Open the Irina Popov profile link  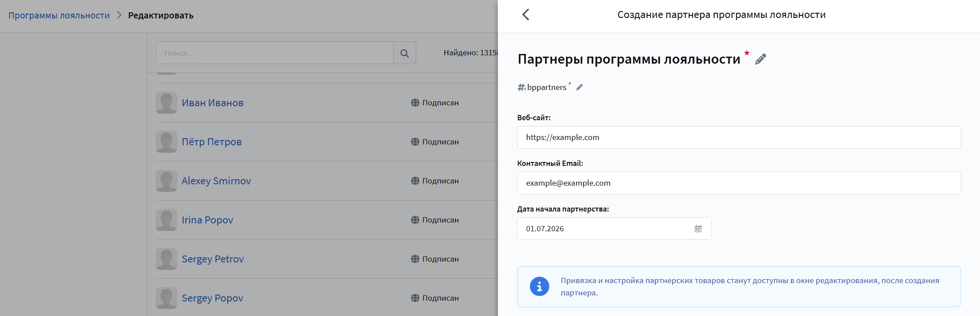(x=207, y=220)
